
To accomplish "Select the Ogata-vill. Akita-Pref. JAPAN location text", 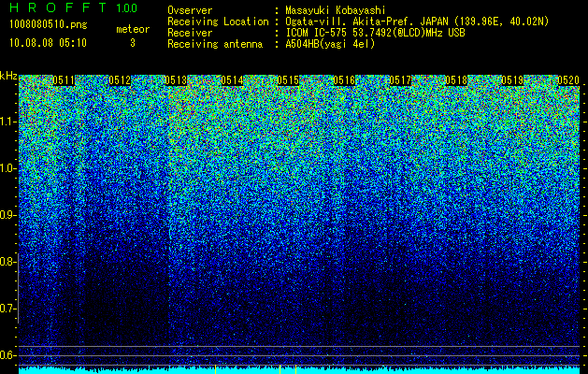I will [417, 22].
